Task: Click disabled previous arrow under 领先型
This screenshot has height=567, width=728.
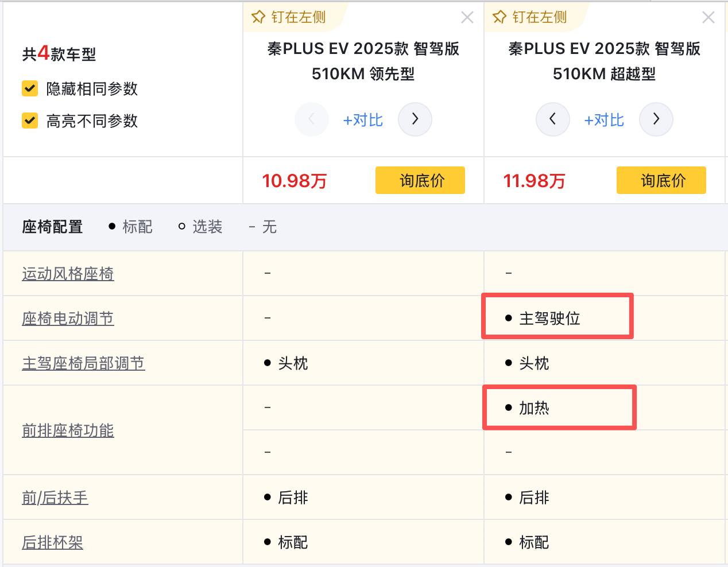Action: click(x=311, y=119)
